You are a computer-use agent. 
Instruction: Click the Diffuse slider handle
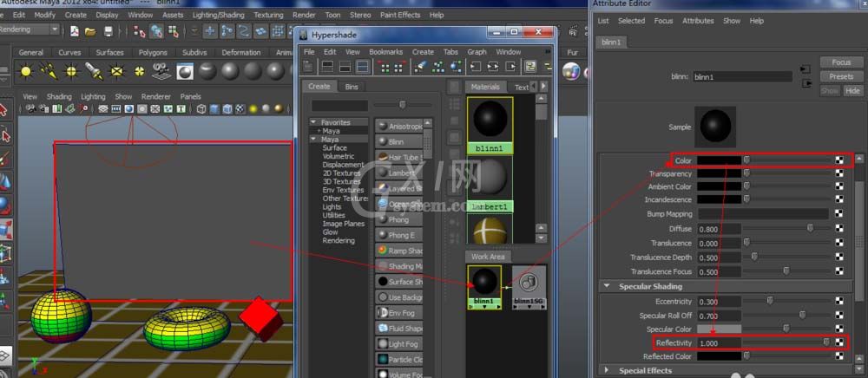[x=810, y=228]
